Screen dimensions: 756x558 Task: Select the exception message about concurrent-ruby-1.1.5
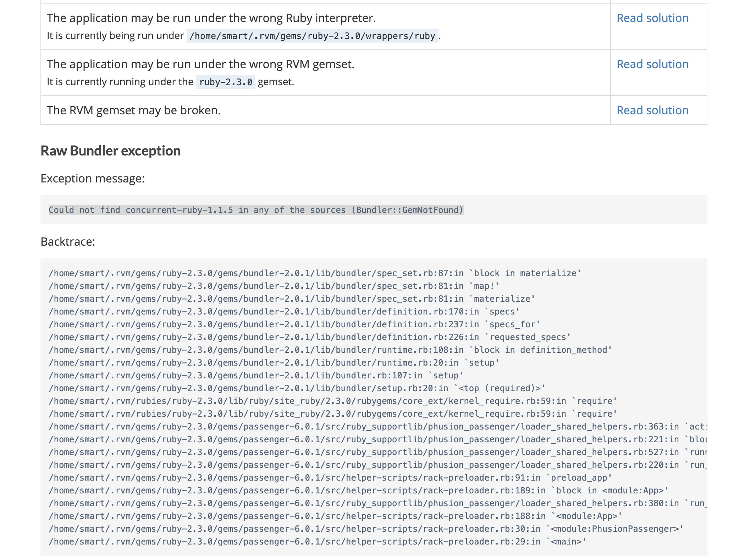256,210
